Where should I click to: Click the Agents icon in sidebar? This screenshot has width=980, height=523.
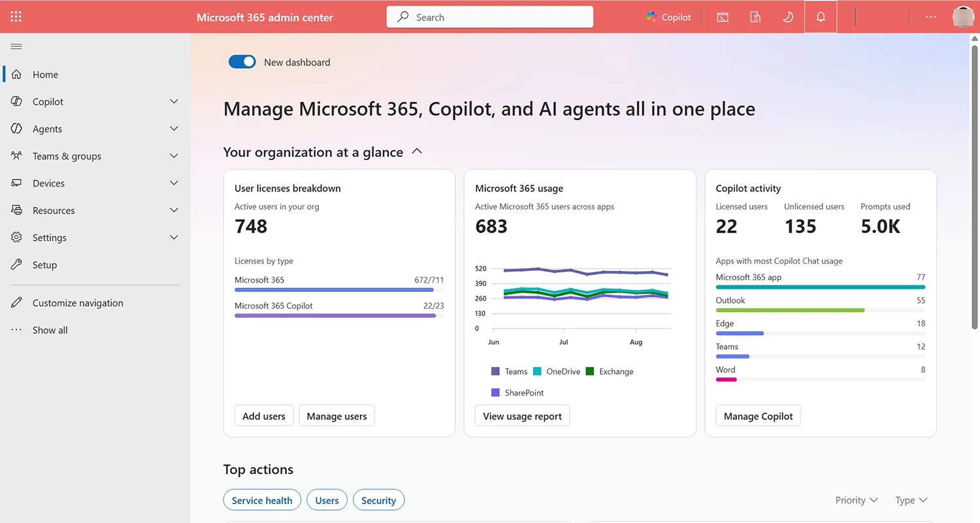click(17, 129)
